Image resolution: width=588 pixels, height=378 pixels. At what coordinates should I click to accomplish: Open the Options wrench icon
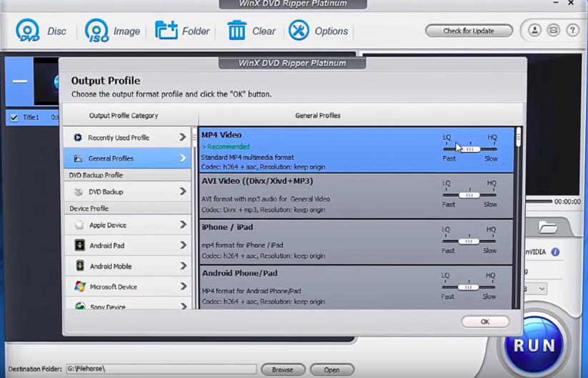(x=299, y=31)
